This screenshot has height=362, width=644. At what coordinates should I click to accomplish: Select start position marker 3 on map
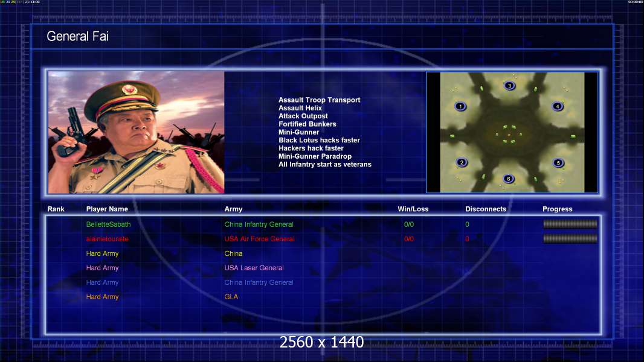509,86
